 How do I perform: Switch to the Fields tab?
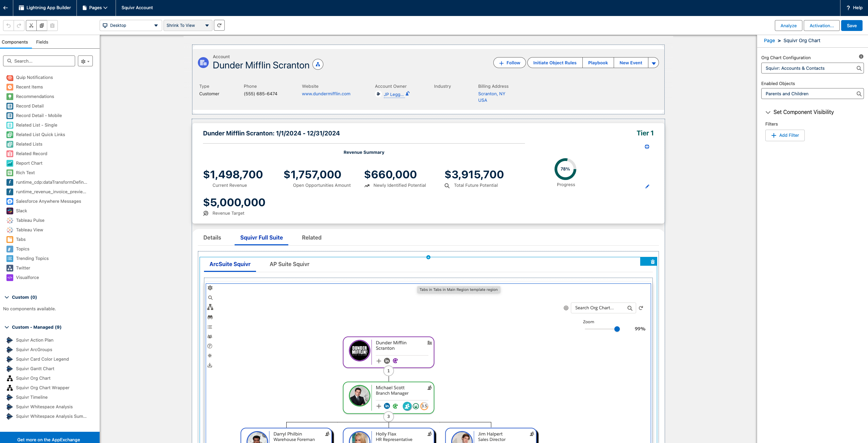point(42,42)
